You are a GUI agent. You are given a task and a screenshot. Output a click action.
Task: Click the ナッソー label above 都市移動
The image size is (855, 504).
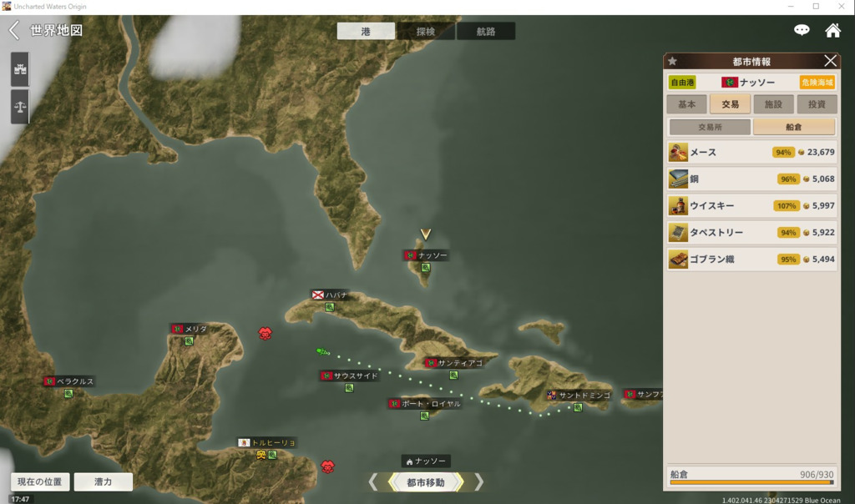[x=426, y=461]
